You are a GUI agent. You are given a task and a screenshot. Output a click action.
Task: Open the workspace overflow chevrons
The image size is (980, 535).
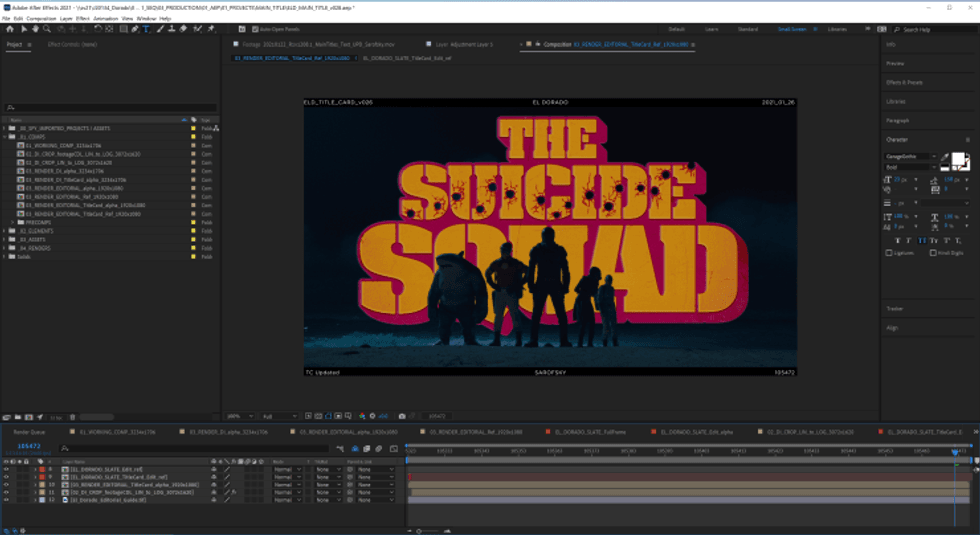[868, 29]
